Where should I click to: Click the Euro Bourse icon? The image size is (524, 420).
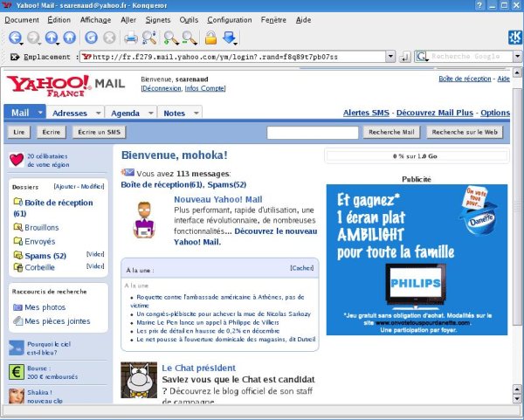pos(17,372)
